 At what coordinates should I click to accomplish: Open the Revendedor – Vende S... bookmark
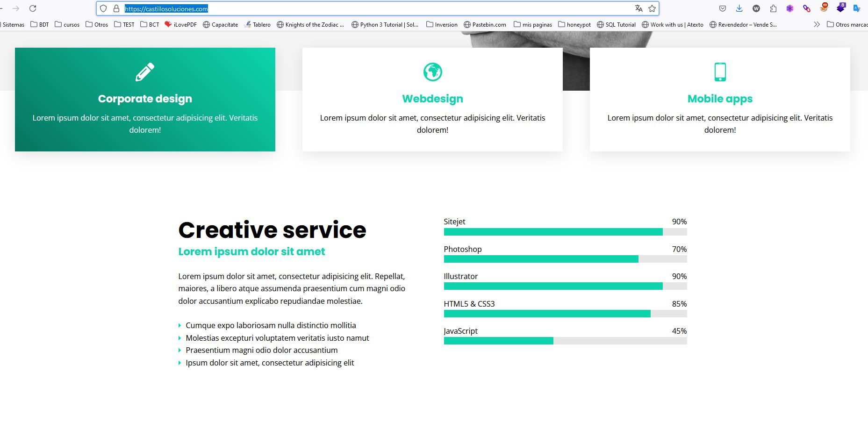tap(743, 24)
